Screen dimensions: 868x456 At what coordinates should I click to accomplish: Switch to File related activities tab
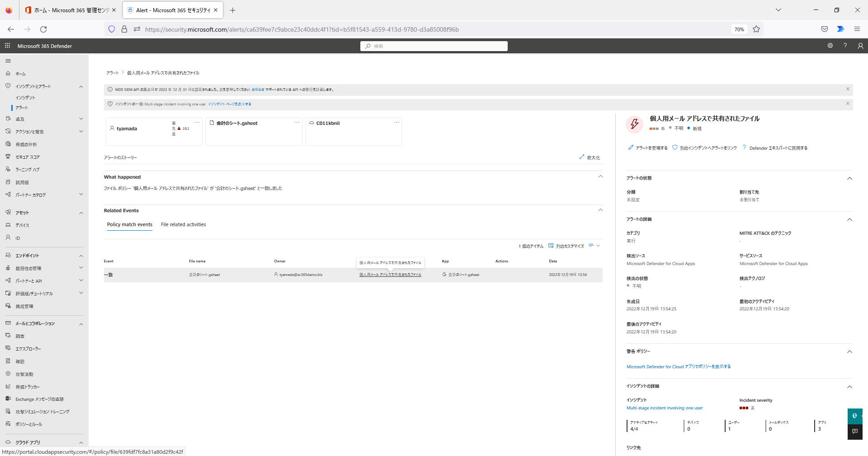(183, 225)
